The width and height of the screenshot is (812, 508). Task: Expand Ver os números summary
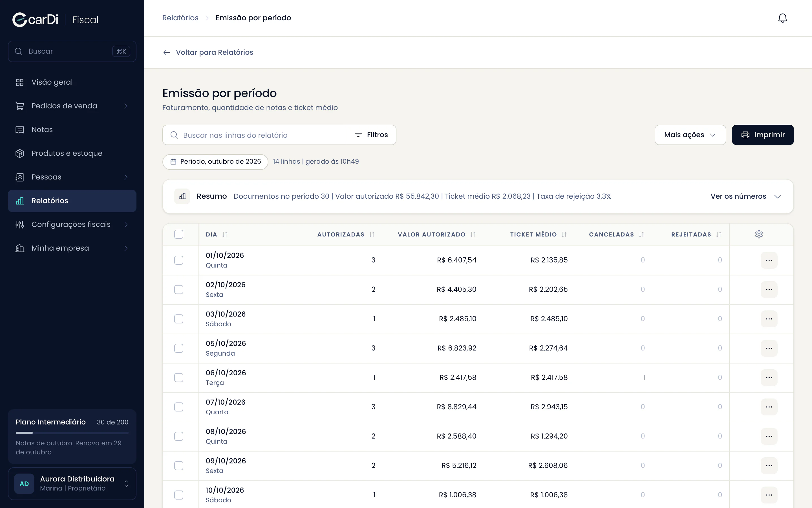click(x=746, y=196)
